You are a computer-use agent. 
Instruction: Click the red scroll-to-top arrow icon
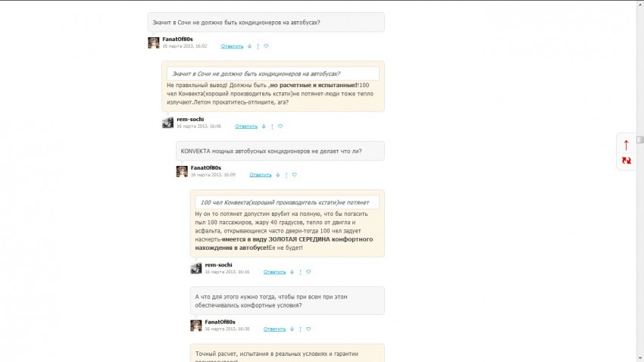pyautogui.click(x=626, y=145)
